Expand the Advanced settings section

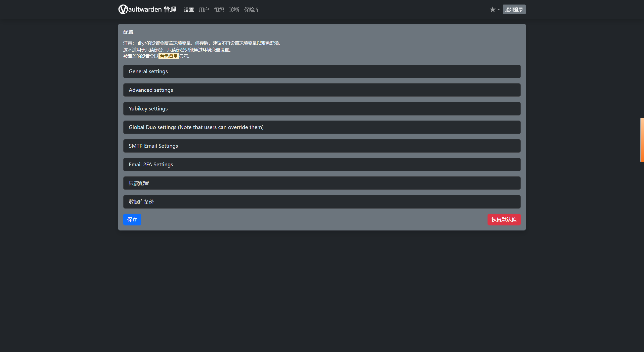[322, 90]
